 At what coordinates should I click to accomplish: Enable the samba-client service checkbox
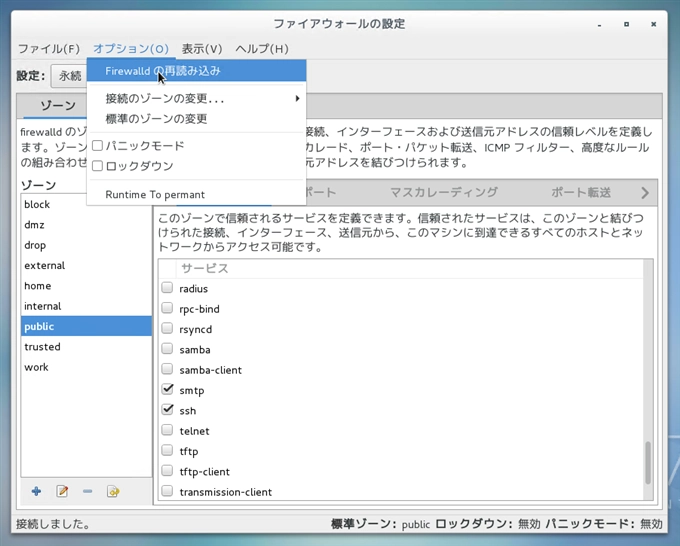(167, 369)
